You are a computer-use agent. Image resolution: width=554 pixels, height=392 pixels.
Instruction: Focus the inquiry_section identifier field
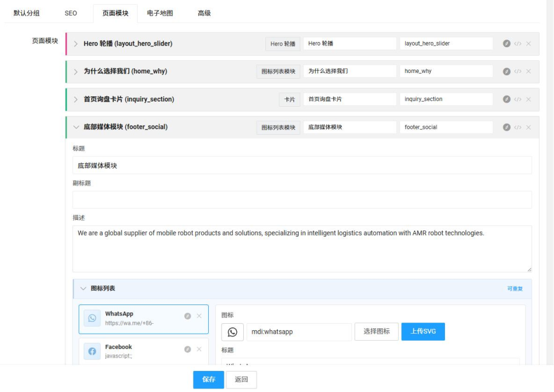pos(446,99)
